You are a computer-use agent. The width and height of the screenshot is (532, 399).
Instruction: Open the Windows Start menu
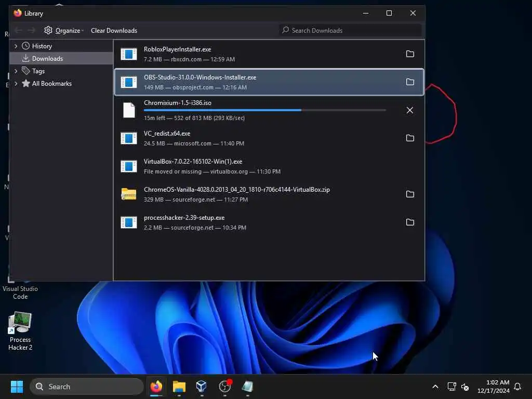tap(17, 387)
